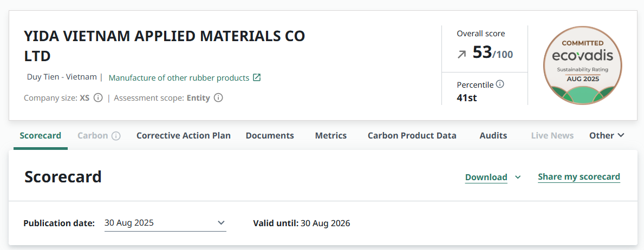Click Share my scorecard link
Image resolution: width=644 pixels, height=250 pixels.
point(579,176)
